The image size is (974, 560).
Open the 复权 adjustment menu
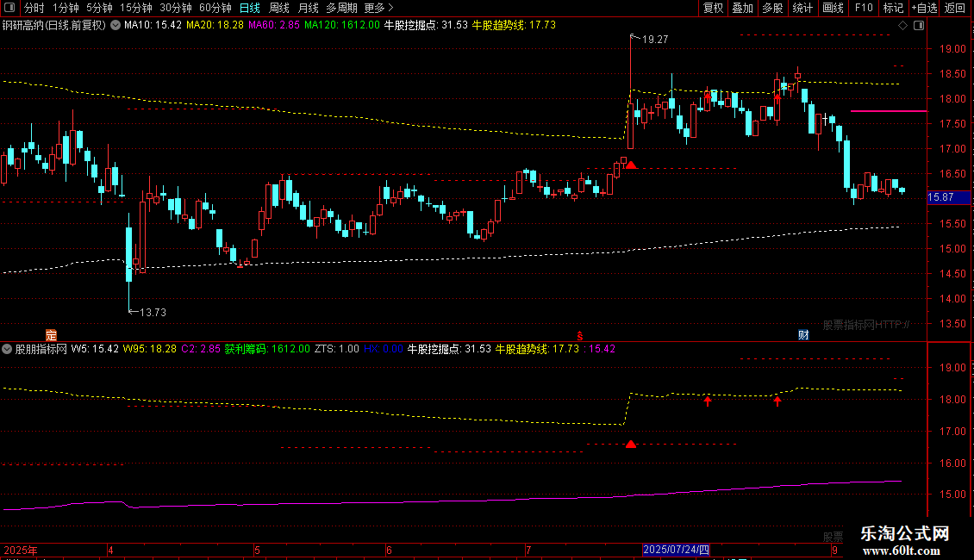[713, 8]
